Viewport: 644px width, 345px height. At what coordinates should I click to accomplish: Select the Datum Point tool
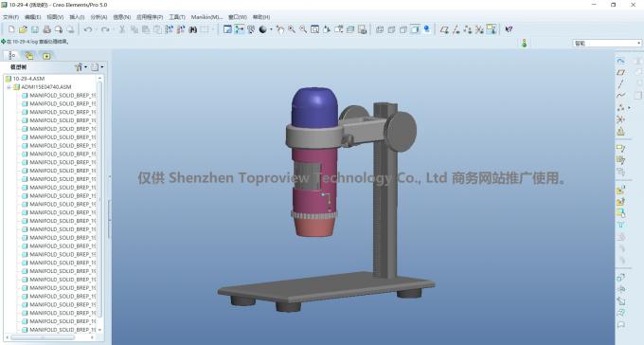click(x=620, y=108)
